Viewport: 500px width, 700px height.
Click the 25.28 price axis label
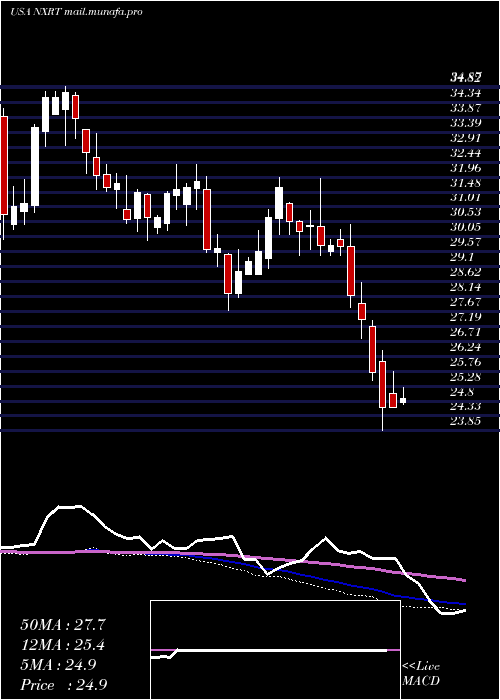465,377
